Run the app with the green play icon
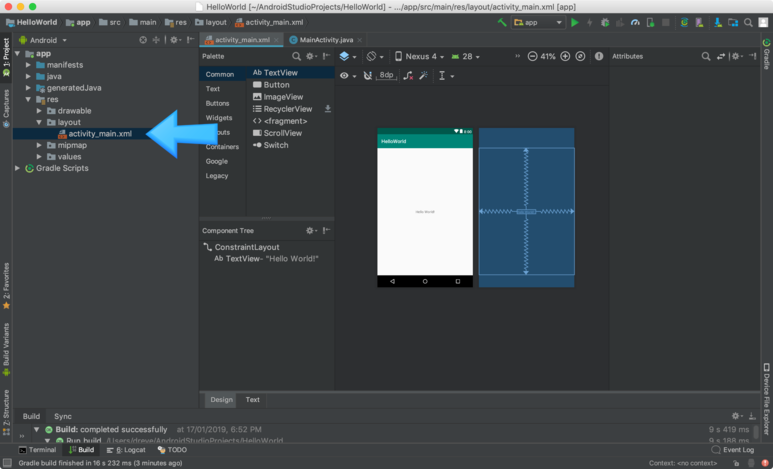The image size is (773, 469). (x=575, y=22)
